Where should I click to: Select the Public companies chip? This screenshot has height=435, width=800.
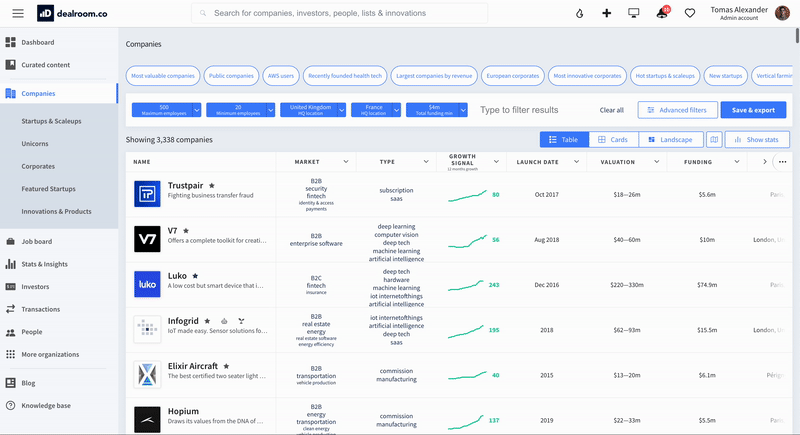tap(231, 76)
